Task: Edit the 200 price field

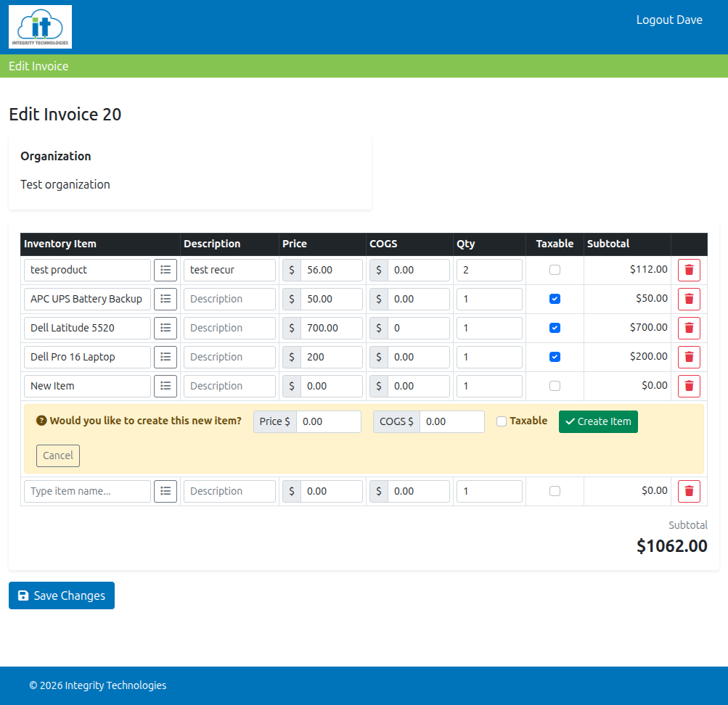Action: click(332, 357)
